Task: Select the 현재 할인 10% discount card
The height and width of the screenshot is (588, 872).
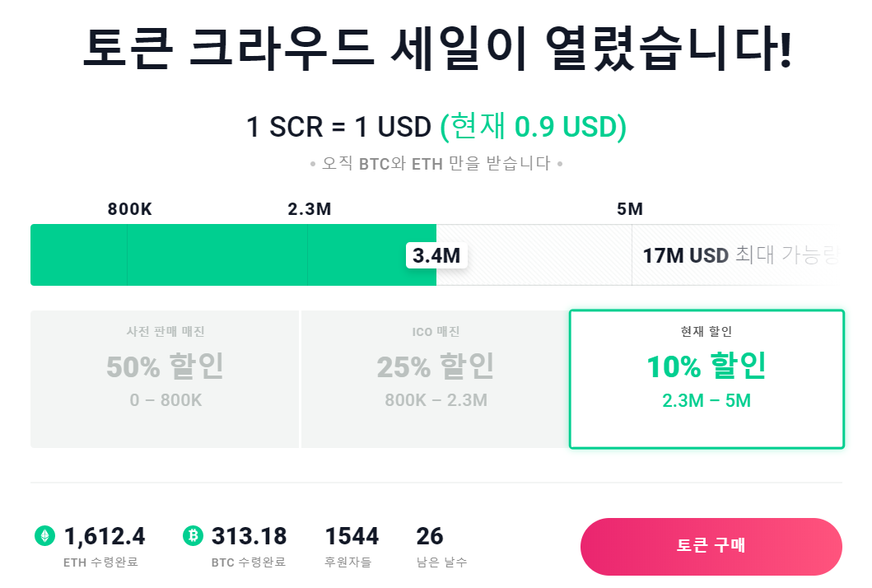Action: [x=706, y=379]
